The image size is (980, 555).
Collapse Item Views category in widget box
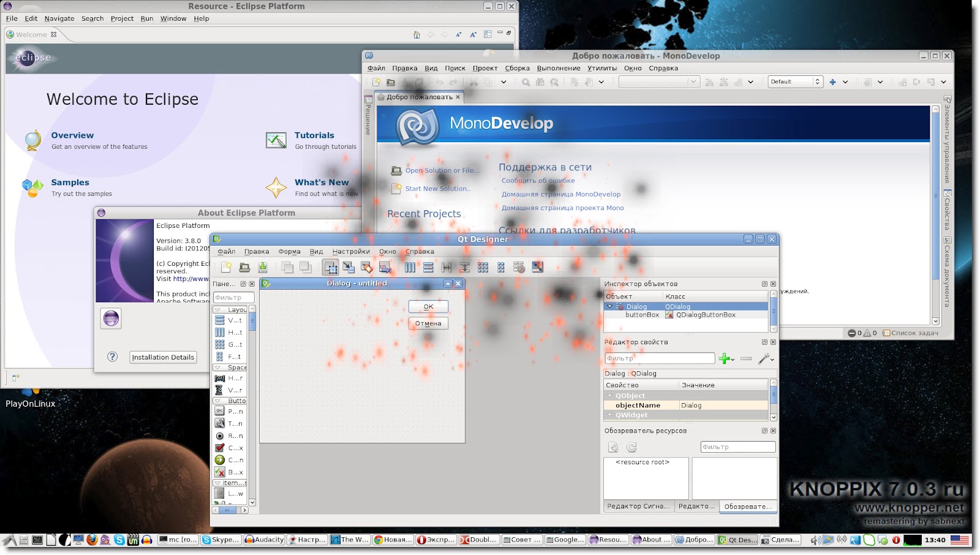217,483
